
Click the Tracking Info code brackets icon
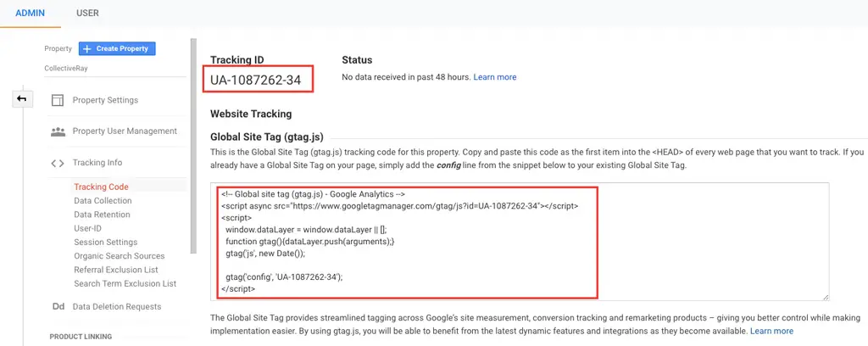tap(58, 164)
